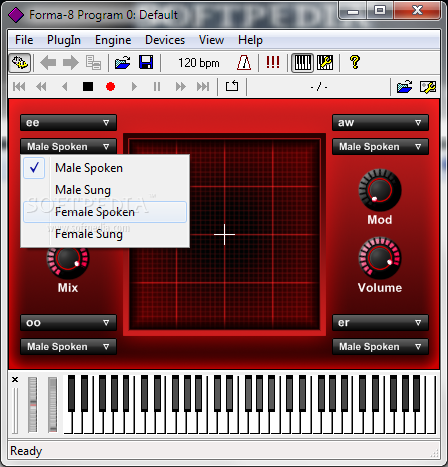Choose Female Sung from the voice list
This screenshot has height=467, width=448.
click(105, 234)
